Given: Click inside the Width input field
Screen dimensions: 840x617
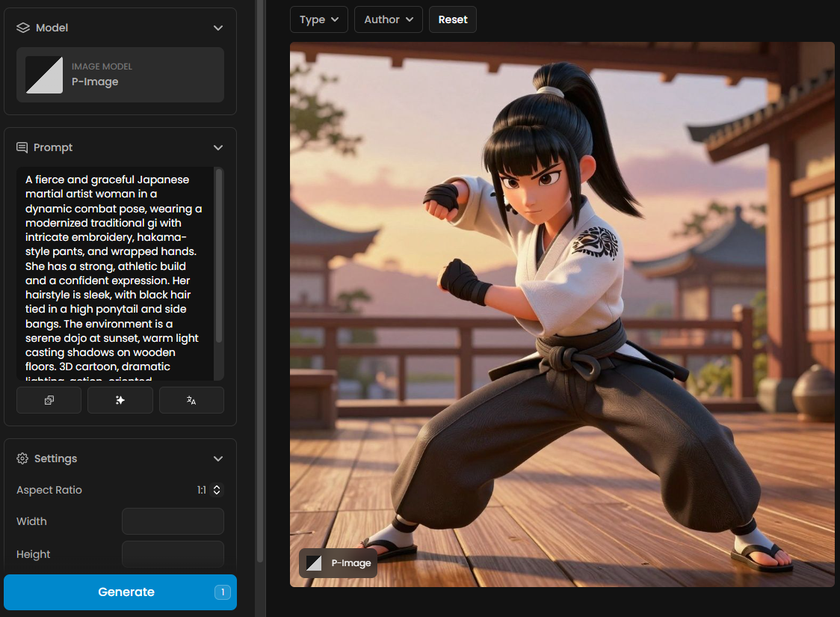Looking at the screenshot, I should pos(173,521).
